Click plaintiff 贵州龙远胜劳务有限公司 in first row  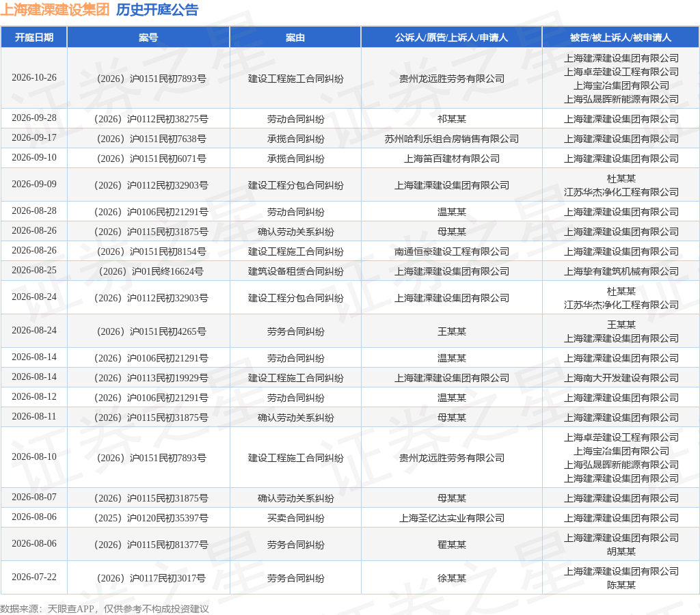[451, 79]
